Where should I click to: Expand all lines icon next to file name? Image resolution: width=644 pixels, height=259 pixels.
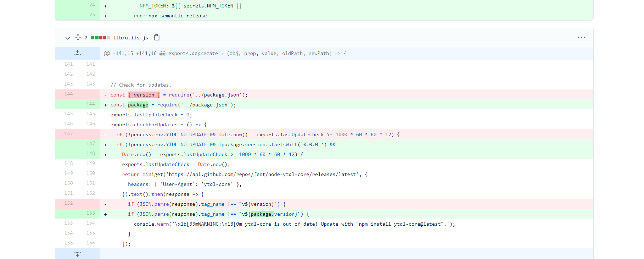pos(78,37)
